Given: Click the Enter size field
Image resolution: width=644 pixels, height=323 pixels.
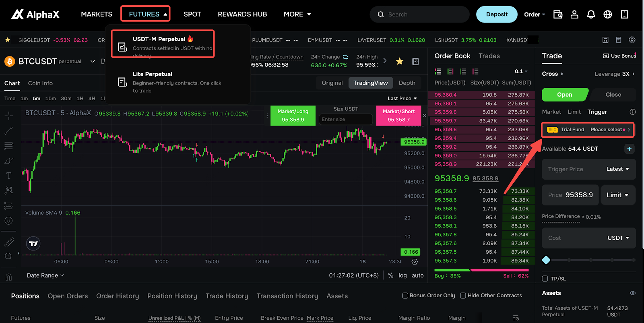Looking at the screenshot, I should click(346, 119).
